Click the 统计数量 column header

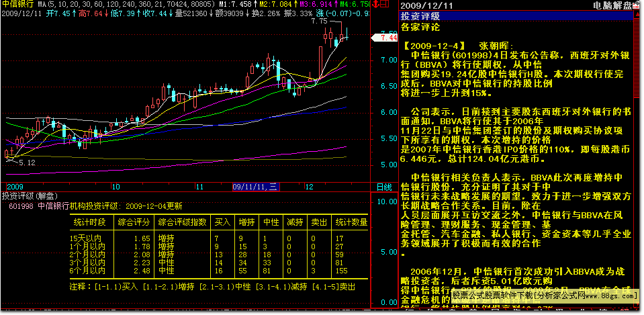(351, 222)
